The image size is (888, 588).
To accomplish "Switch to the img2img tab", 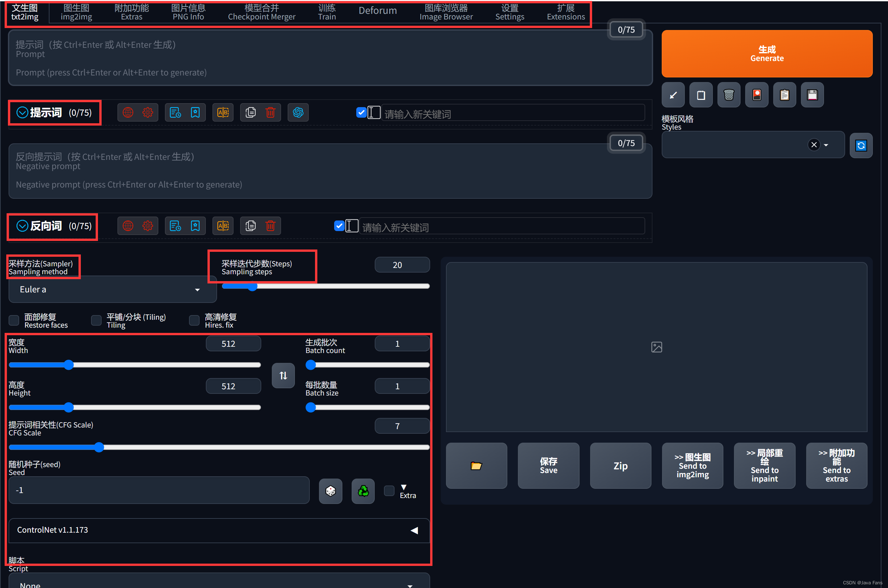I will click(x=76, y=13).
